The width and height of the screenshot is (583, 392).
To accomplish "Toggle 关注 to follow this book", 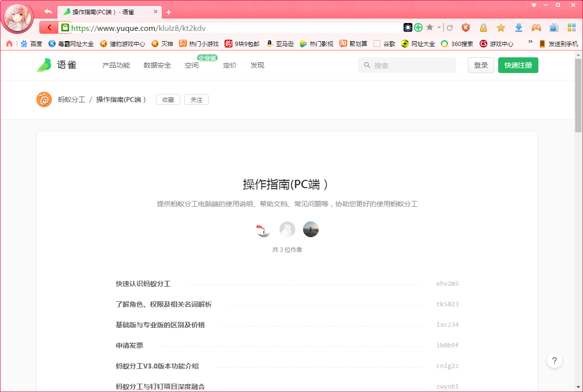I will pos(196,99).
